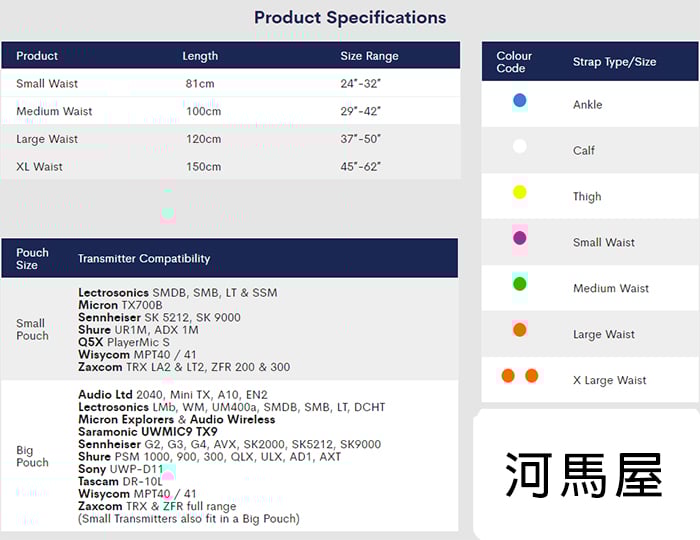Click the Product Specifications heading
The image size is (700, 540).
point(350,18)
